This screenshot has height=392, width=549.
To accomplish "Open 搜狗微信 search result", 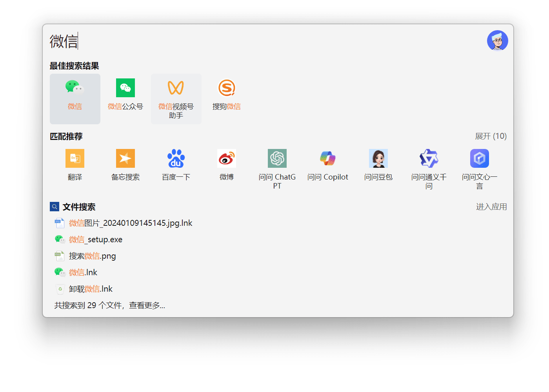I will (x=227, y=99).
